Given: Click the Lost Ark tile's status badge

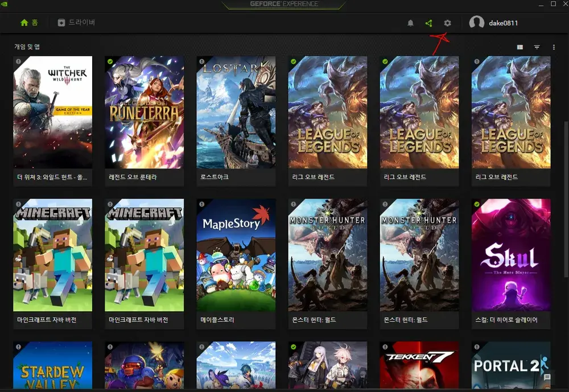Looking at the screenshot, I should (x=202, y=61).
